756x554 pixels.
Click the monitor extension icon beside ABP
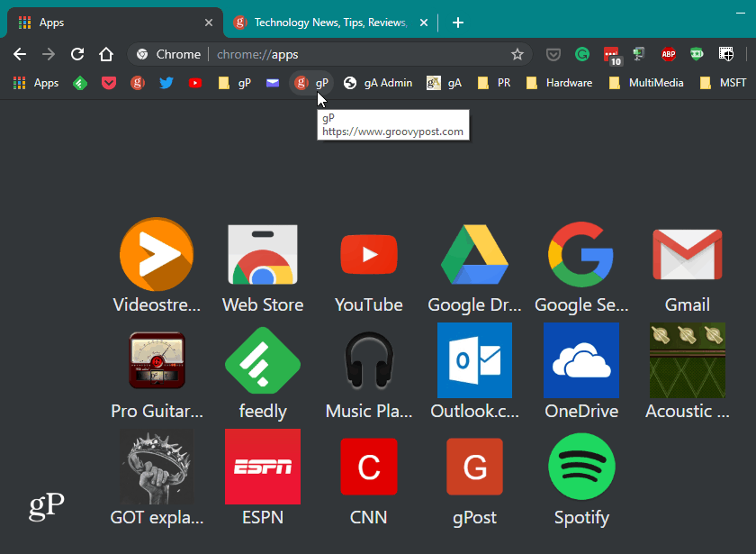click(639, 54)
